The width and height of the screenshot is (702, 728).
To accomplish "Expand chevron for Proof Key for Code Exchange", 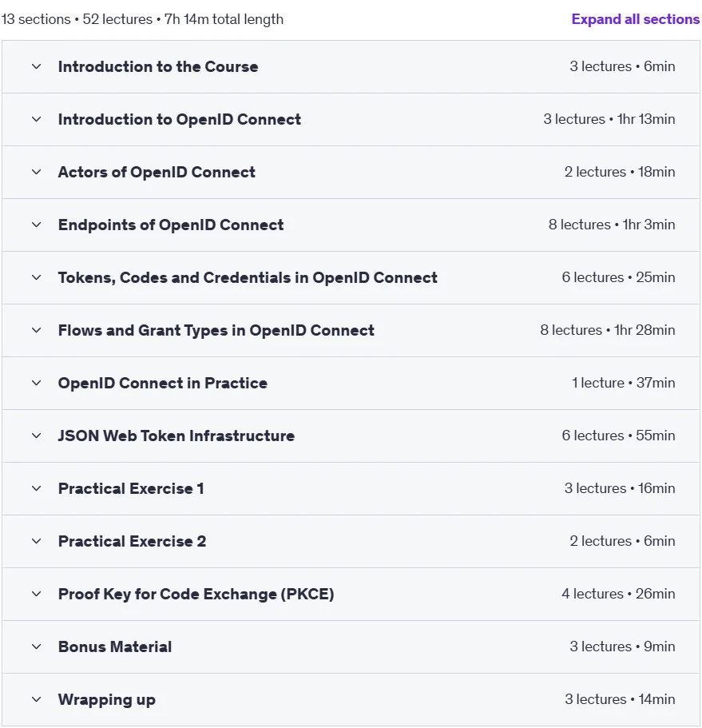I will tap(36, 594).
